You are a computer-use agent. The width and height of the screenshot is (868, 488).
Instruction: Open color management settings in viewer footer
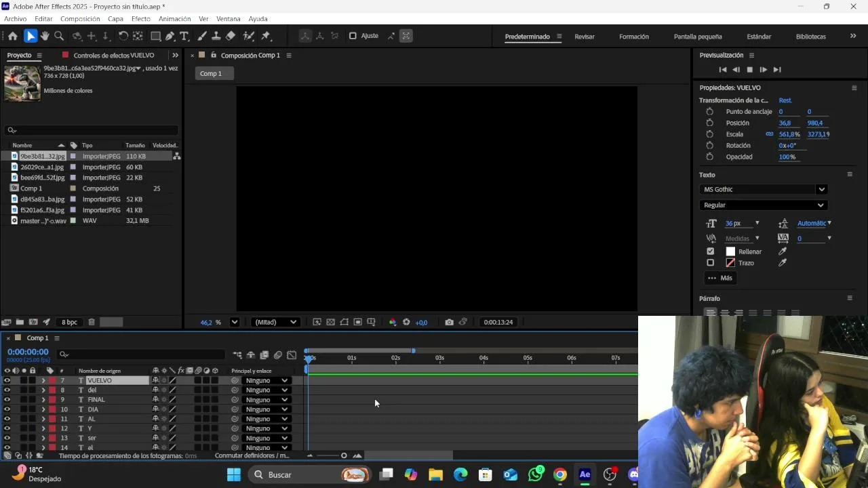[x=393, y=323]
